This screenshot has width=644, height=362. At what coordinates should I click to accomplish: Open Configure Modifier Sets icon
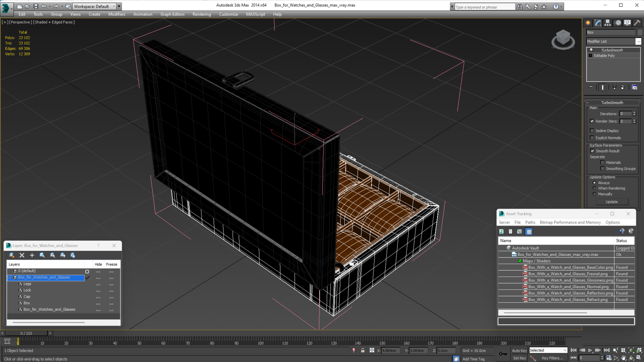pyautogui.click(x=635, y=87)
